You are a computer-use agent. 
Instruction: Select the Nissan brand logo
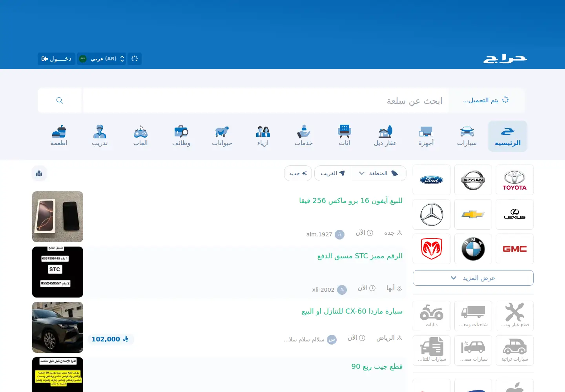click(x=473, y=180)
